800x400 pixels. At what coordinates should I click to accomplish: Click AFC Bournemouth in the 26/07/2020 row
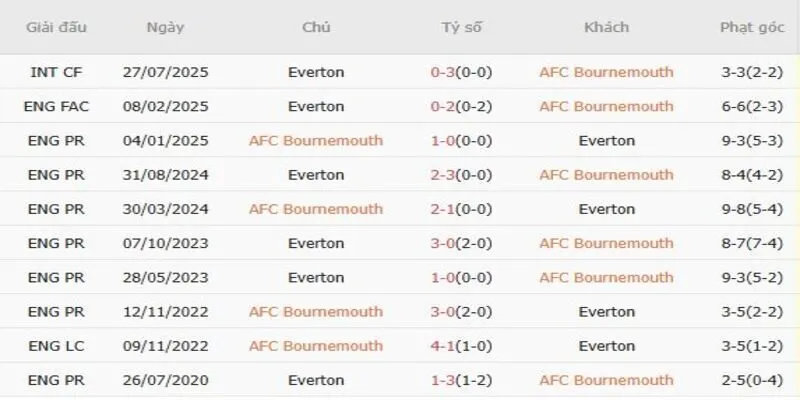coord(606,380)
